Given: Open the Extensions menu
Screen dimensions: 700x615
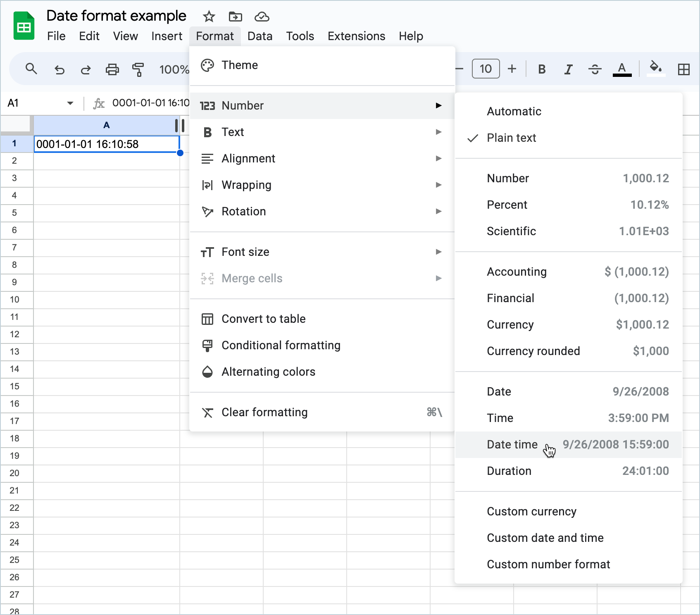Looking at the screenshot, I should (x=357, y=36).
